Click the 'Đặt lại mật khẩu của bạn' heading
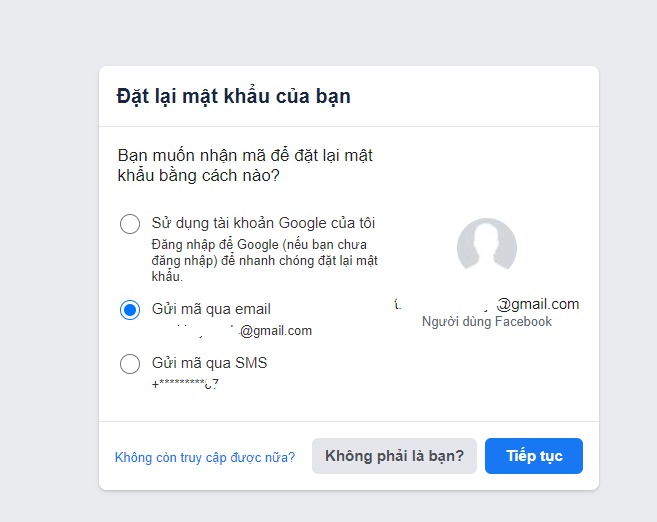 click(233, 96)
